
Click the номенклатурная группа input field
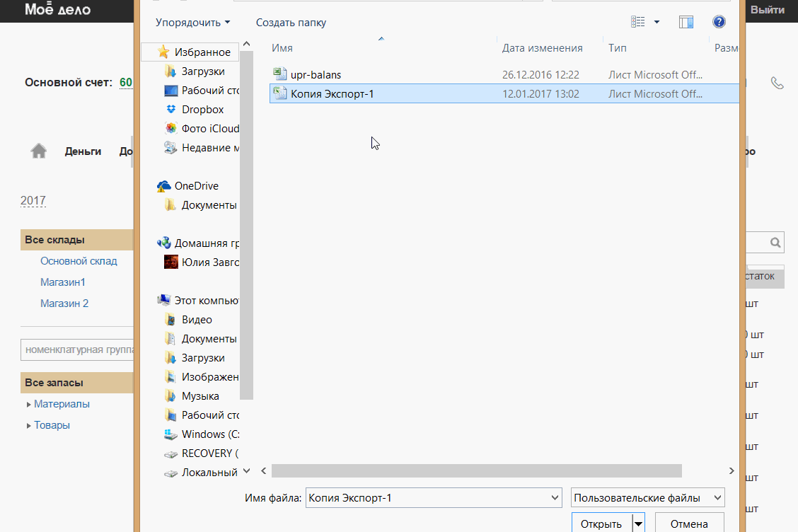tap(77, 349)
